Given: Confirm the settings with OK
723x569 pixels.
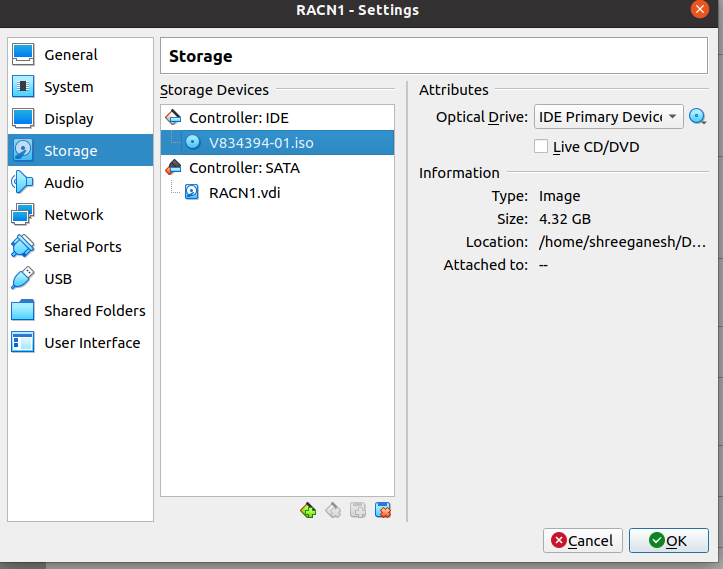Looking at the screenshot, I should click(x=669, y=540).
